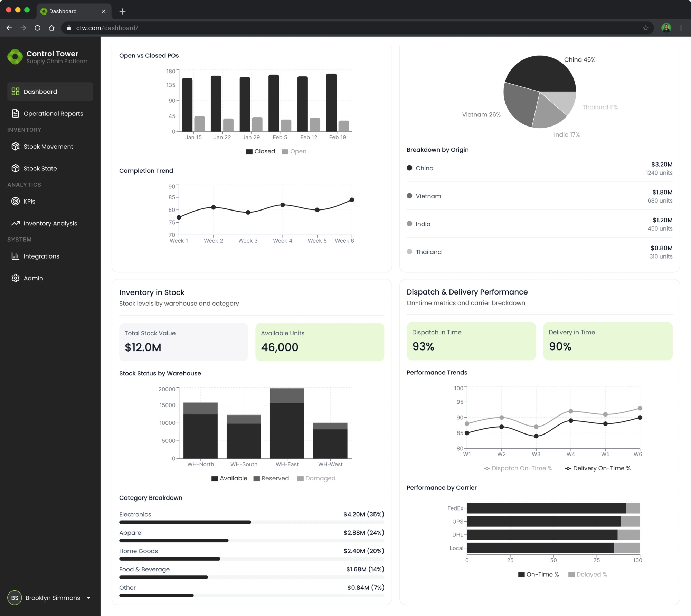Image resolution: width=691 pixels, height=616 pixels.
Task: Click the Dashboard grid icon
Action: tap(15, 91)
